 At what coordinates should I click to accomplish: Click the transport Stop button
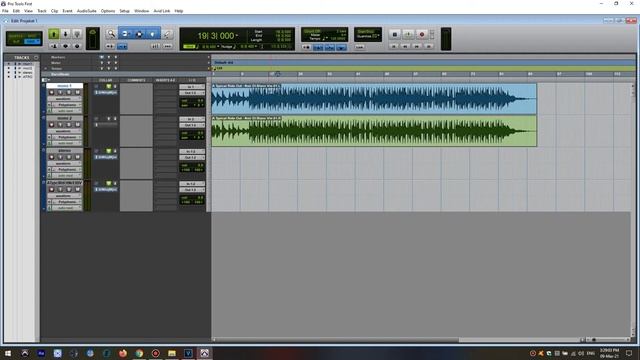click(x=394, y=35)
